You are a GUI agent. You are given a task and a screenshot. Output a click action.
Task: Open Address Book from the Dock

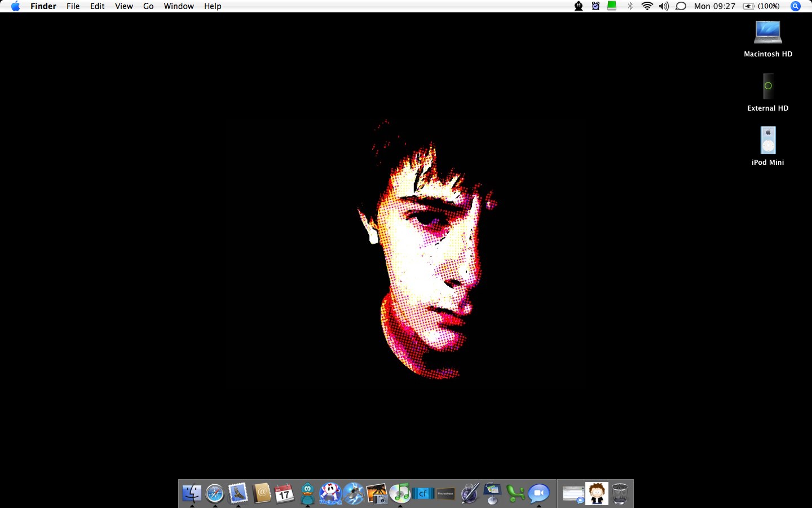click(x=262, y=493)
